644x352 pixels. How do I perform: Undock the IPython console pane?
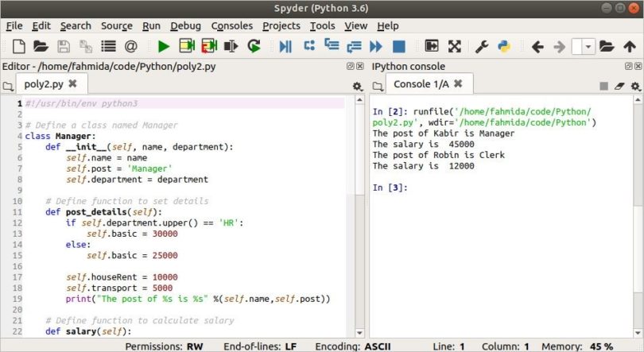628,66
